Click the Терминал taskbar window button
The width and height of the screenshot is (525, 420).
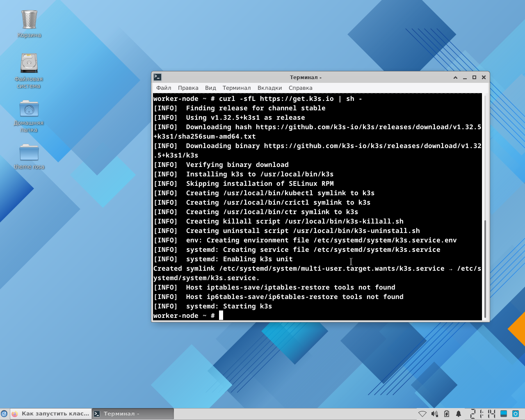click(x=132, y=414)
